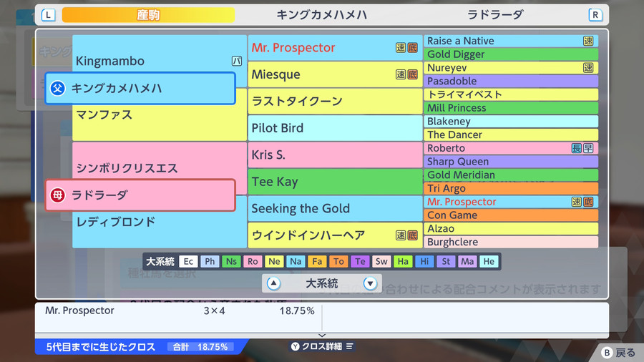Click the Seeking the Gold cell

coord(335,208)
